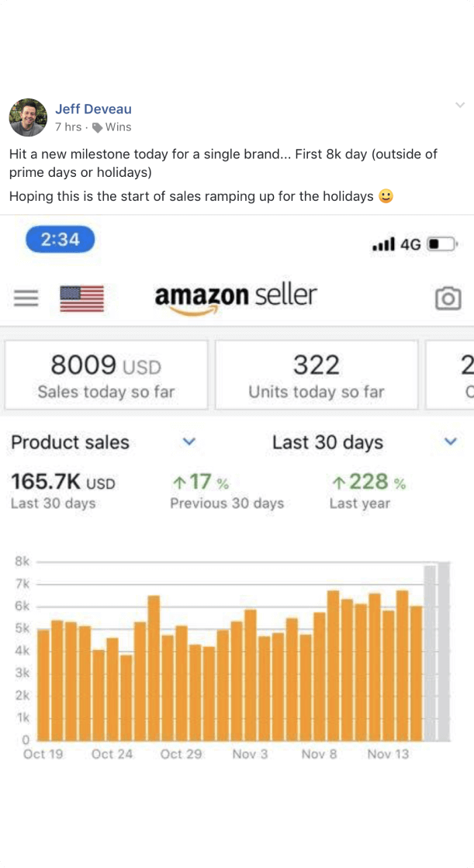Tap the smiley emoji in the post
474x868 pixels.
point(386,196)
